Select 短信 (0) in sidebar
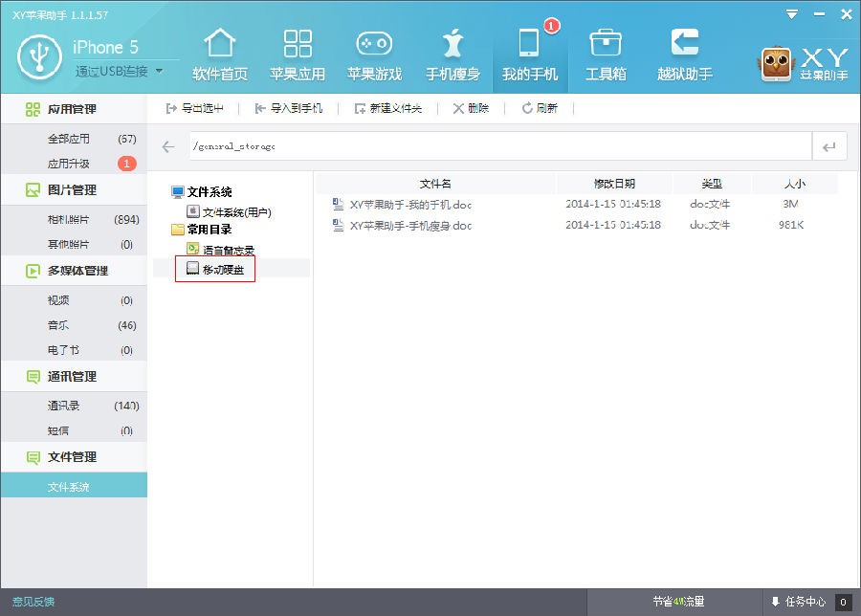 (74, 430)
